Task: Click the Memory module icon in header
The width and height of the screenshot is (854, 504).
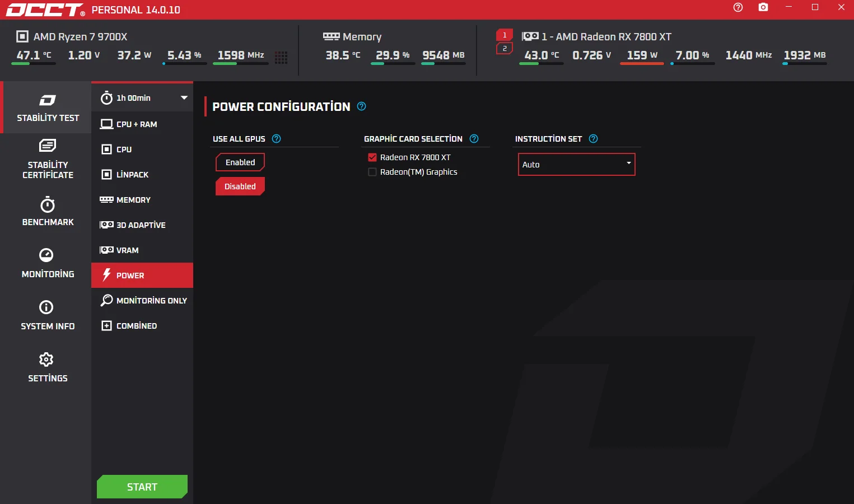Action: coord(332,36)
